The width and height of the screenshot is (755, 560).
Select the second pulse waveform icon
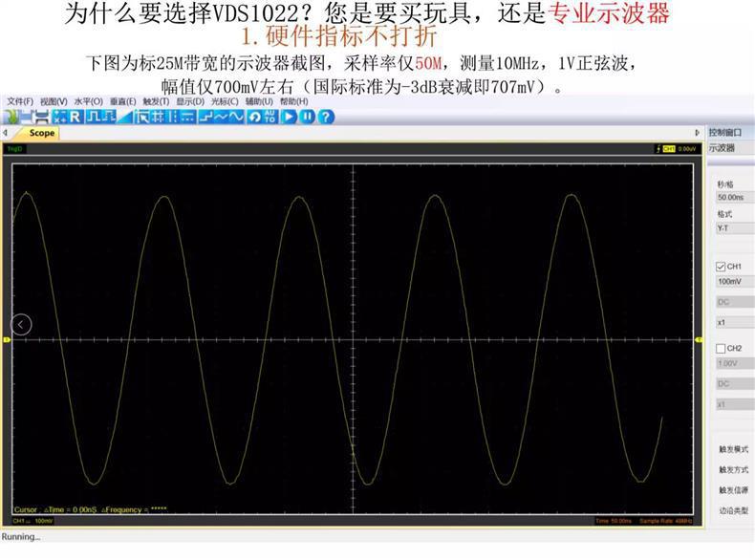pos(109,117)
